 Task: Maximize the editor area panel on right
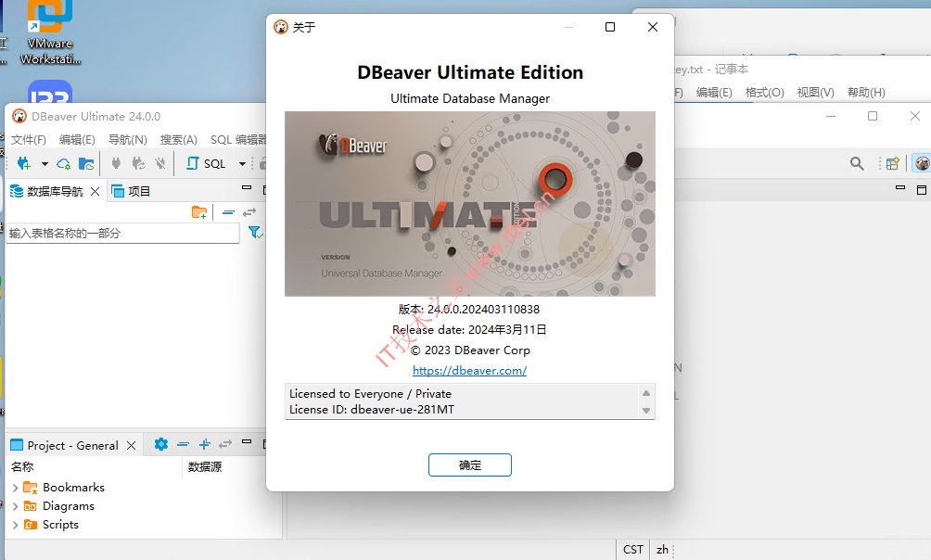pos(922,189)
